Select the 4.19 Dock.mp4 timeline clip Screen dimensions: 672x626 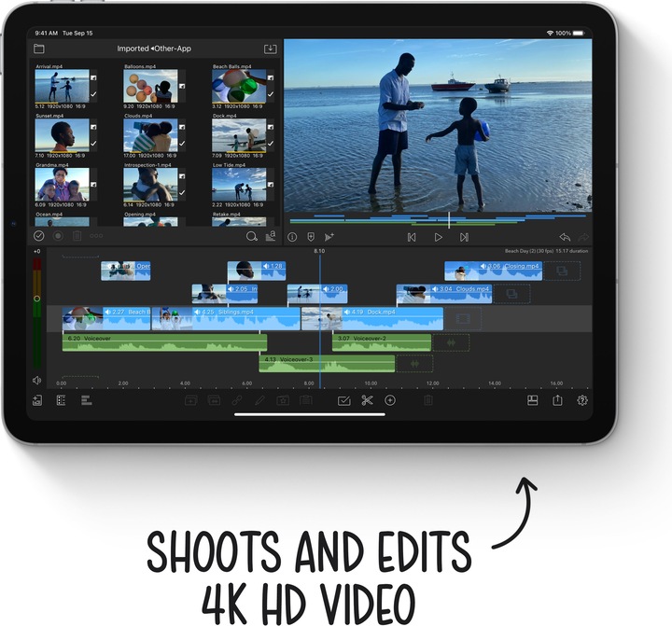372,319
